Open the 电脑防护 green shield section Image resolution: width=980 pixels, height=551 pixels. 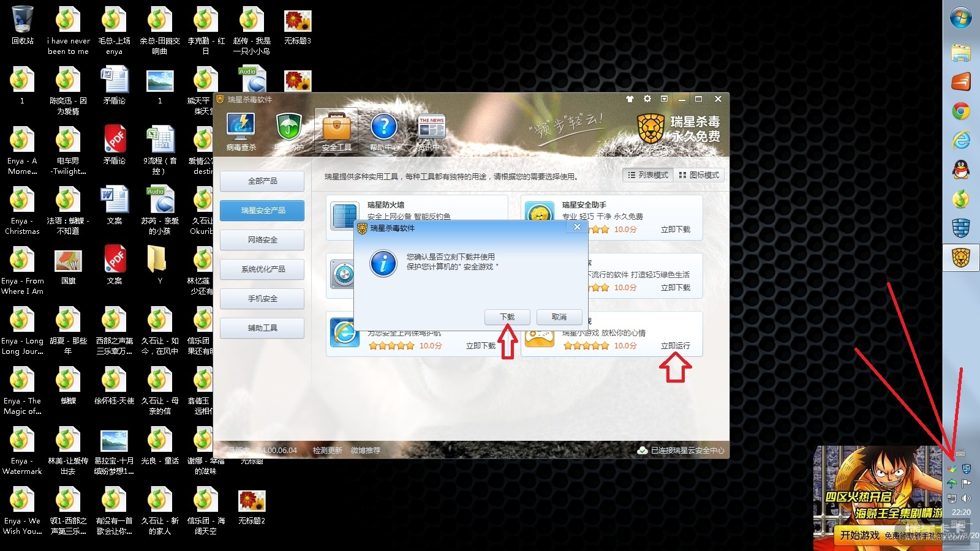pos(288,131)
